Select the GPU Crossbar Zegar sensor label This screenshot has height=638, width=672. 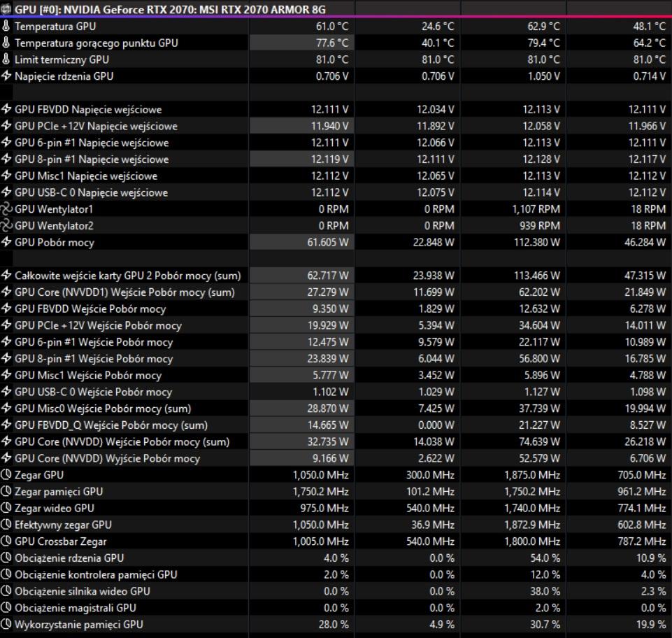coord(60,541)
